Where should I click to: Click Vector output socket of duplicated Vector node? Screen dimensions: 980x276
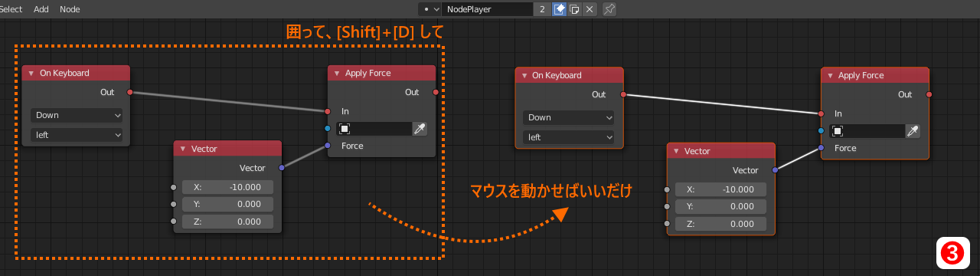click(x=775, y=169)
